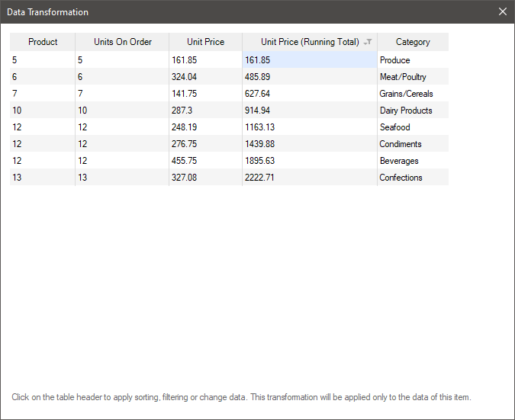Close the Data Transformation dialog

(502, 11)
